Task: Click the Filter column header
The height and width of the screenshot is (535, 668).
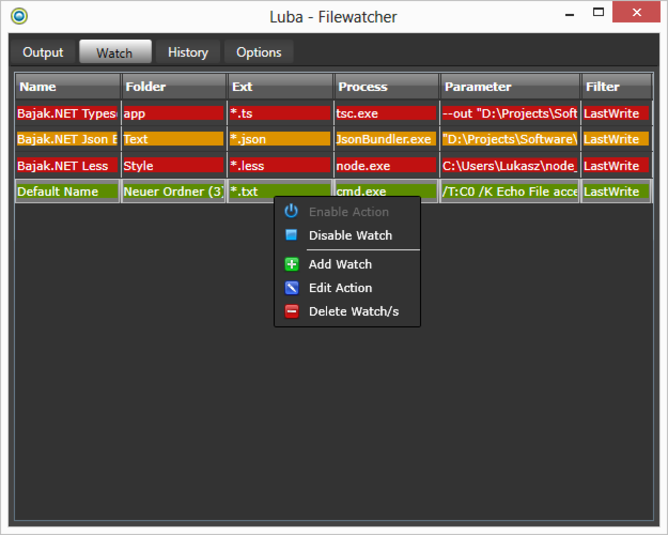Action: [x=615, y=87]
